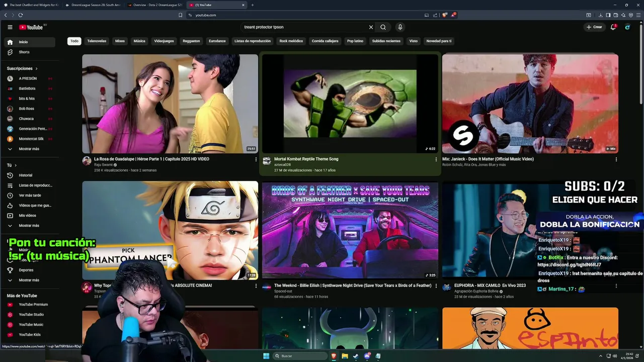Play the Synthwave Night Drive thumbnail

(350, 230)
